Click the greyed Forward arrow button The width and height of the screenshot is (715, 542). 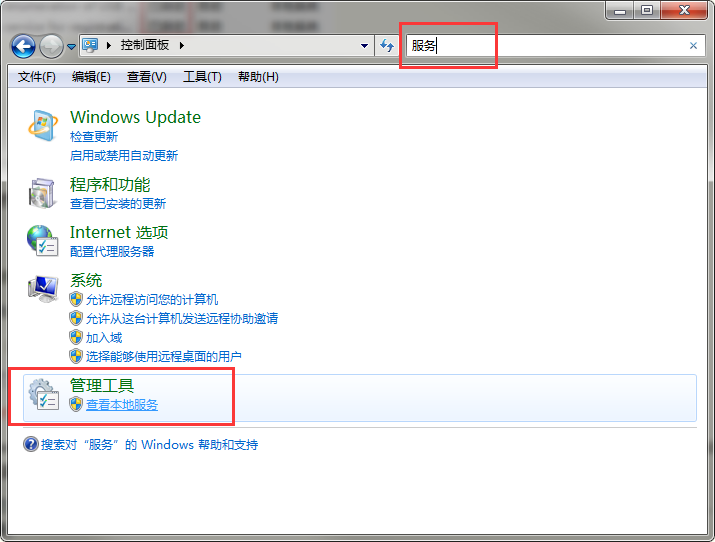click(51, 46)
